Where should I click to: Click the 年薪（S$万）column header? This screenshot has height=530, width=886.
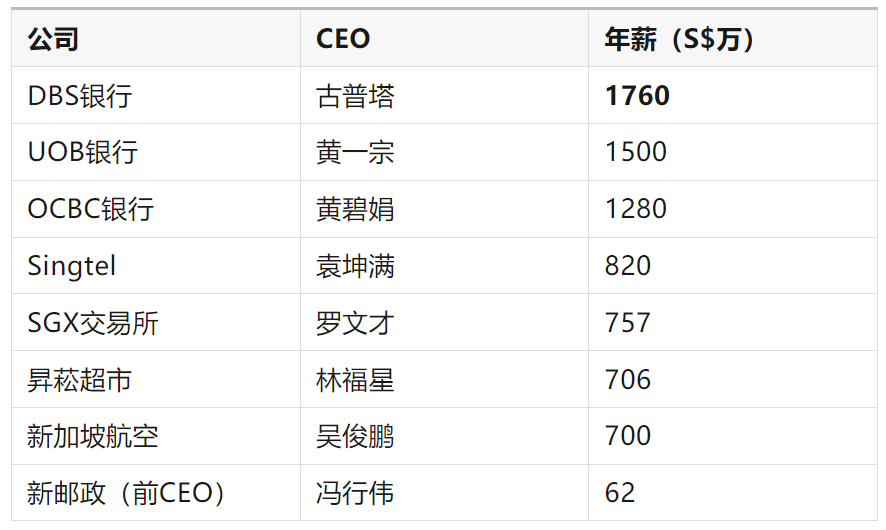(x=732, y=38)
